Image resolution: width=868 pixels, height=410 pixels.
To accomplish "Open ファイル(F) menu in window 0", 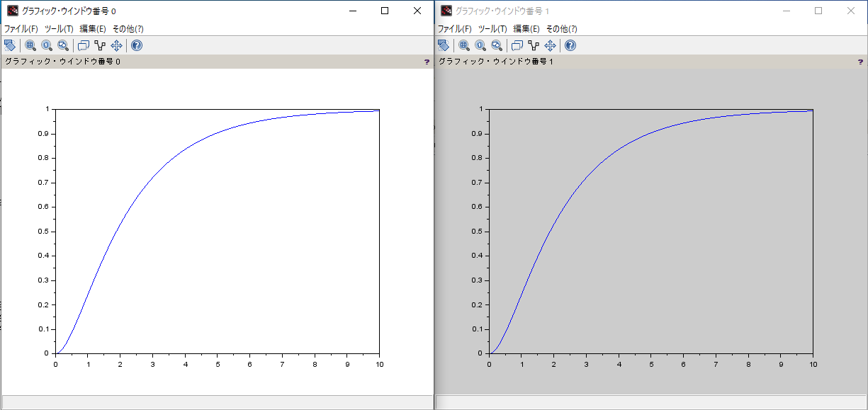I will 21,29.
